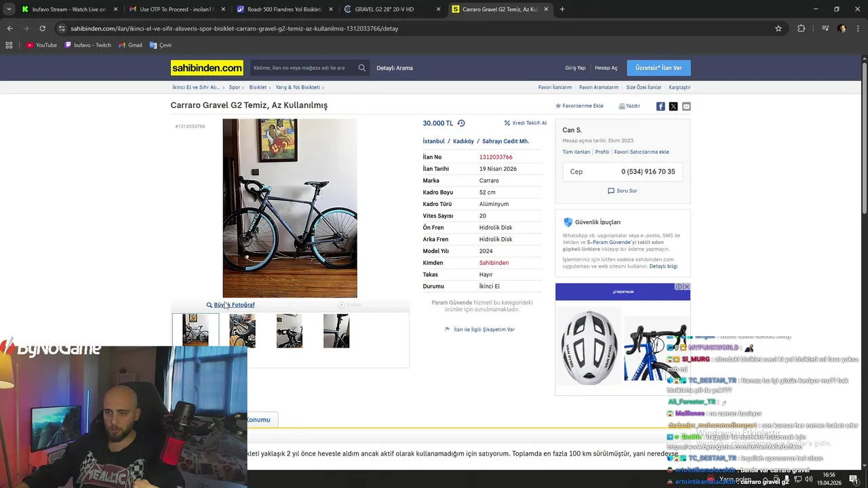Viewport: 868px width, 488px height.
Task: Focus the sahibinden search input field
Action: 302,68
